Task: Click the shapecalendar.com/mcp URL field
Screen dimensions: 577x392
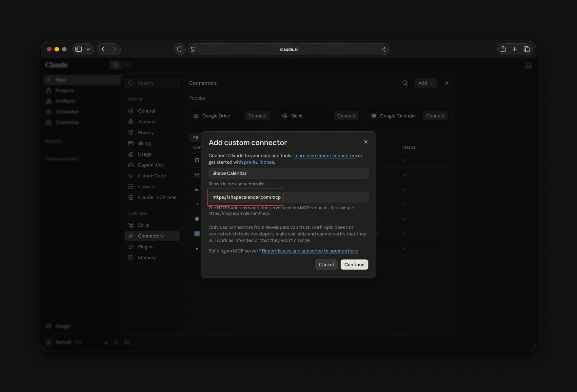Action: point(288,197)
